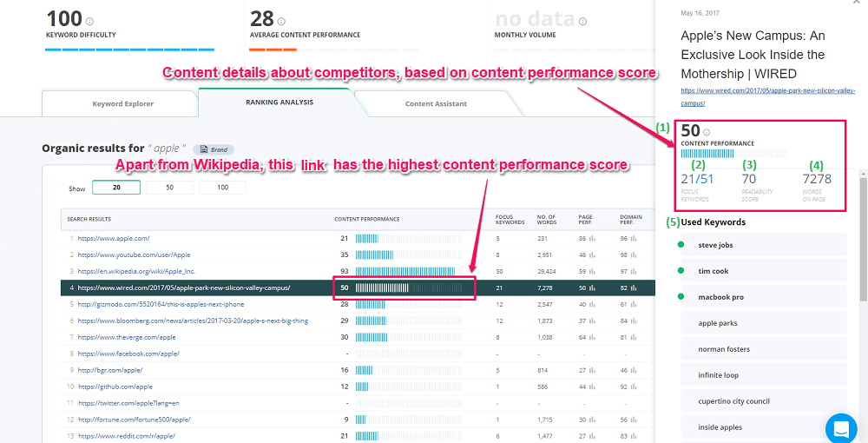The image size is (868, 443).
Task: Click the 21/51 focus keywords value
Action: click(x=697, y=179)
